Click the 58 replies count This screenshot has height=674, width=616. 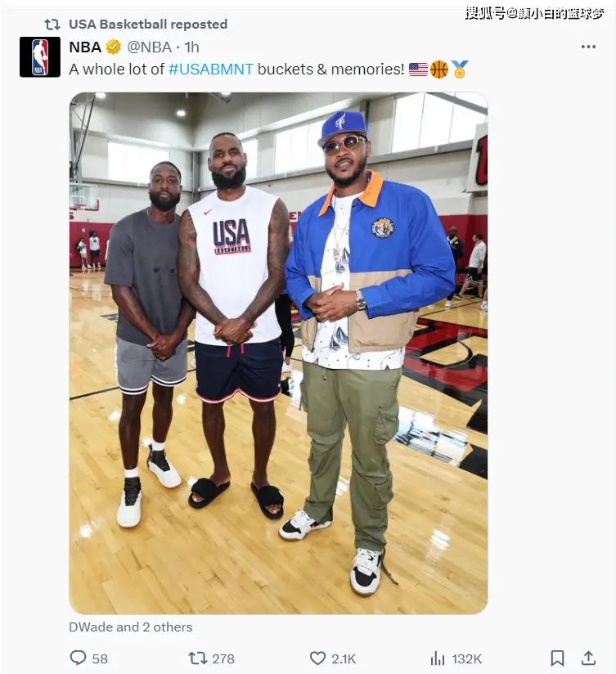pos(100,658)
